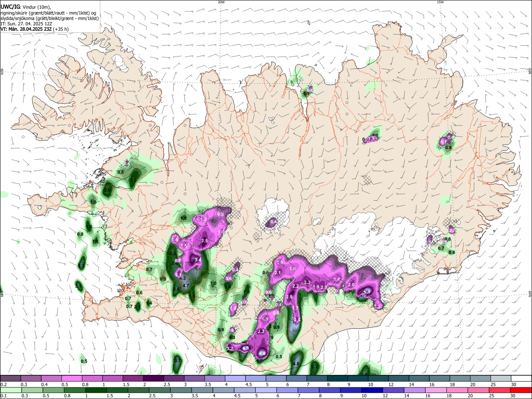Click the "slydda/snjókoma" legend description line
Screen dimensions: 532x399
[x=49, y=18]
